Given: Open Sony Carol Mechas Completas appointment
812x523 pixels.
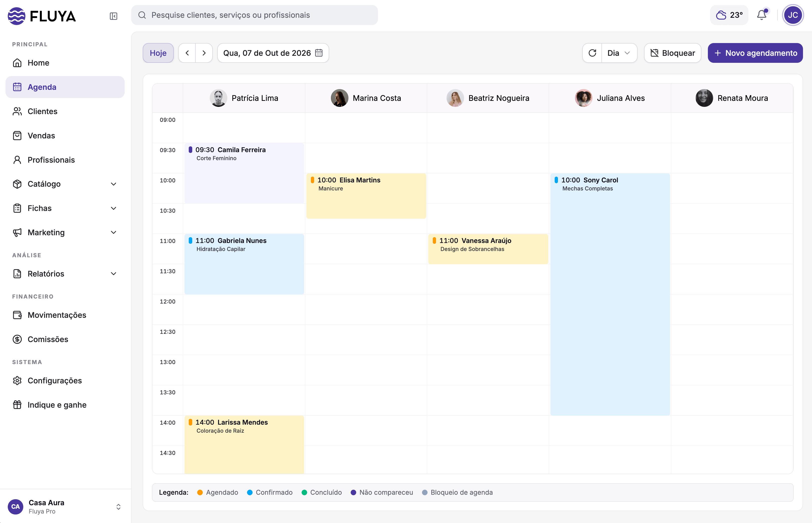Looking at the screenshot, I should (610, 295).
